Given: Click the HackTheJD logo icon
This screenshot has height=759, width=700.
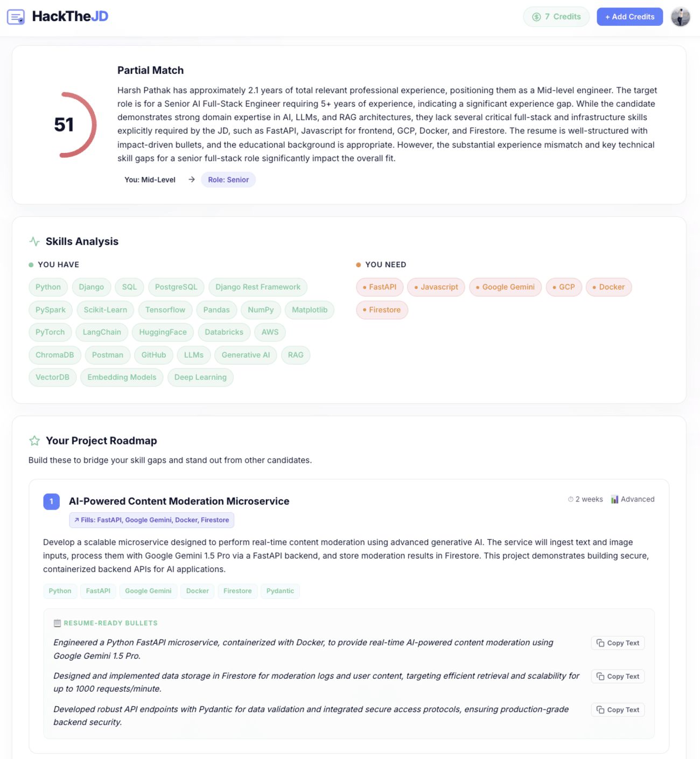Looking at the screenshot, I should coord(16,17).
